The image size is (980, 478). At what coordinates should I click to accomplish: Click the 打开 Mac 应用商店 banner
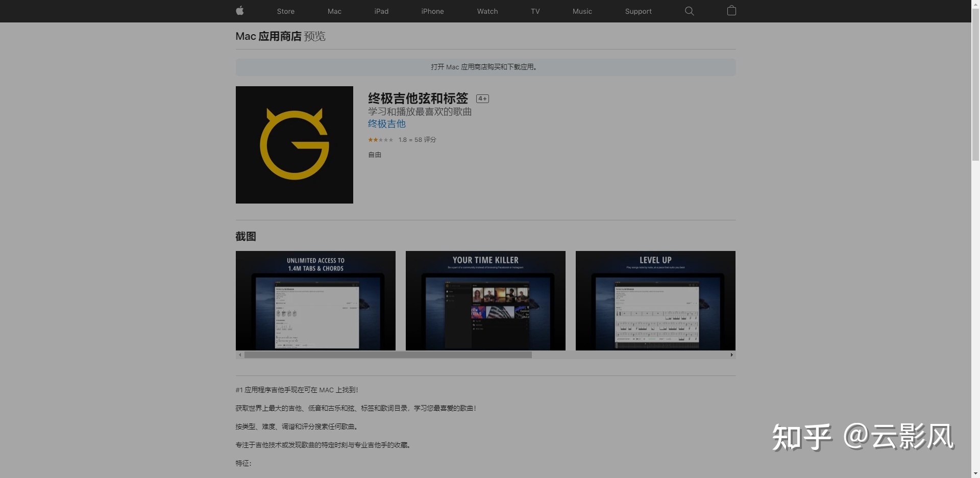(x=485, y=67)
